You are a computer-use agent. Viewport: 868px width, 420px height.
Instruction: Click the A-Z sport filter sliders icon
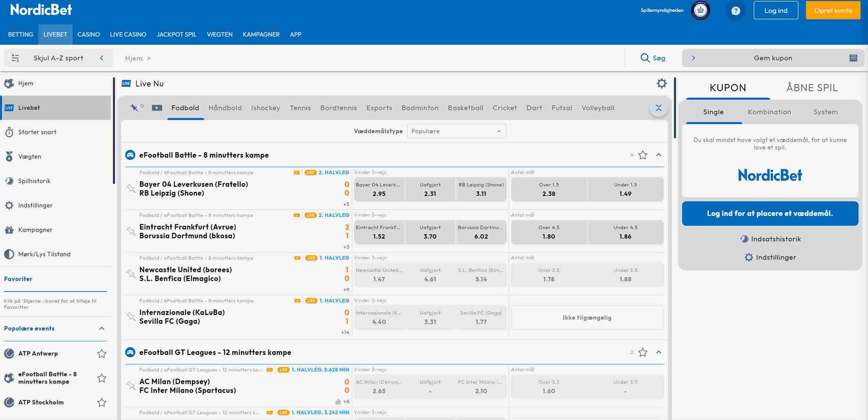(x=15, y=58)
